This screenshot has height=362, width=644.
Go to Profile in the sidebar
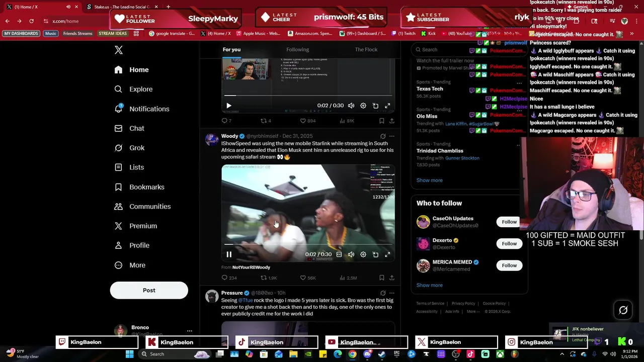132,245
